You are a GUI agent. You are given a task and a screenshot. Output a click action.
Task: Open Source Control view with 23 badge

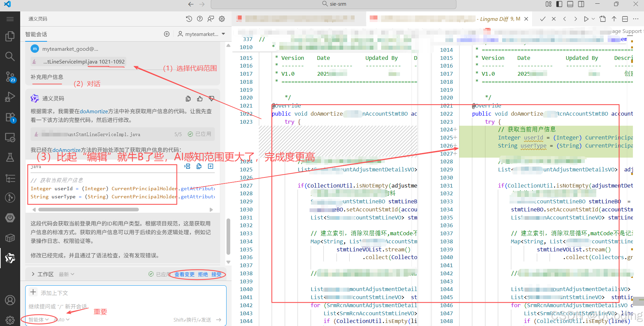[x=10, y=77]
